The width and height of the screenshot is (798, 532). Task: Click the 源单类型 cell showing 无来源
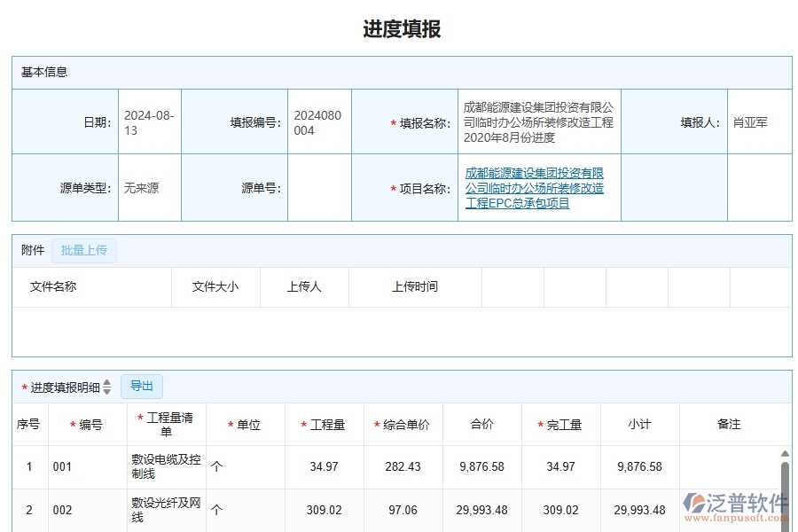tap(140, 187)
